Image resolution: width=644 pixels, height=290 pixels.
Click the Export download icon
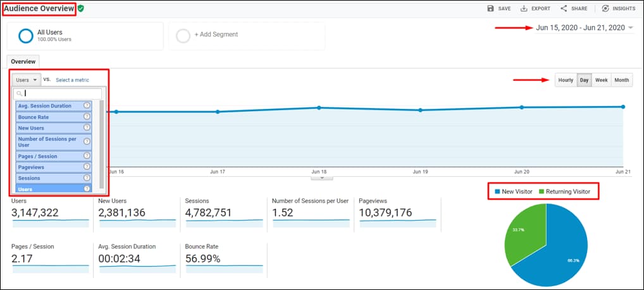coord(524,8)
